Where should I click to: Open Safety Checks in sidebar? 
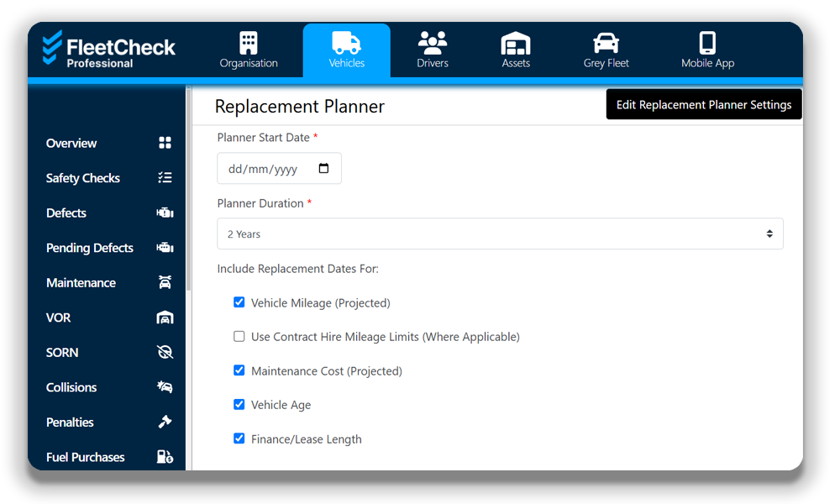point(83,178)
